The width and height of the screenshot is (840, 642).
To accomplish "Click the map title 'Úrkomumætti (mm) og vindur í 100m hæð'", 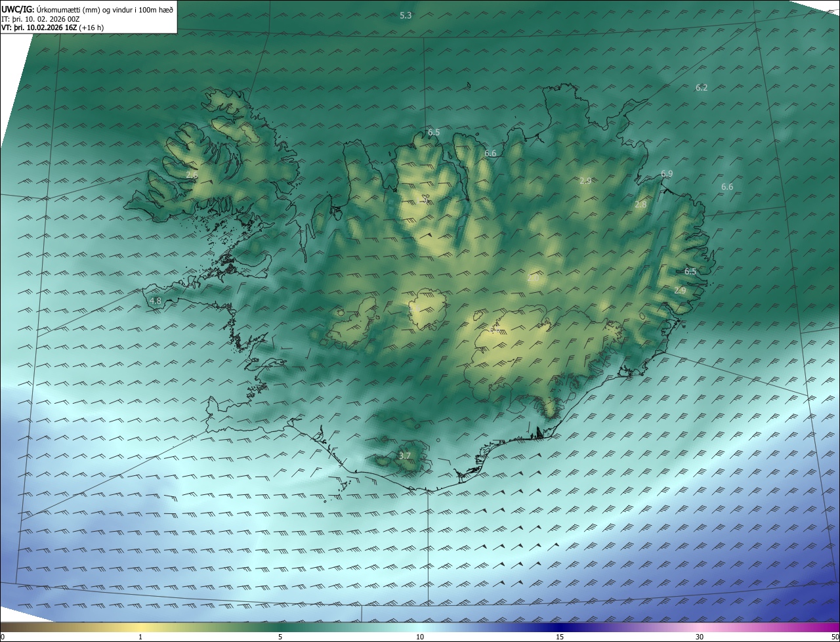I will pos(105,9).
